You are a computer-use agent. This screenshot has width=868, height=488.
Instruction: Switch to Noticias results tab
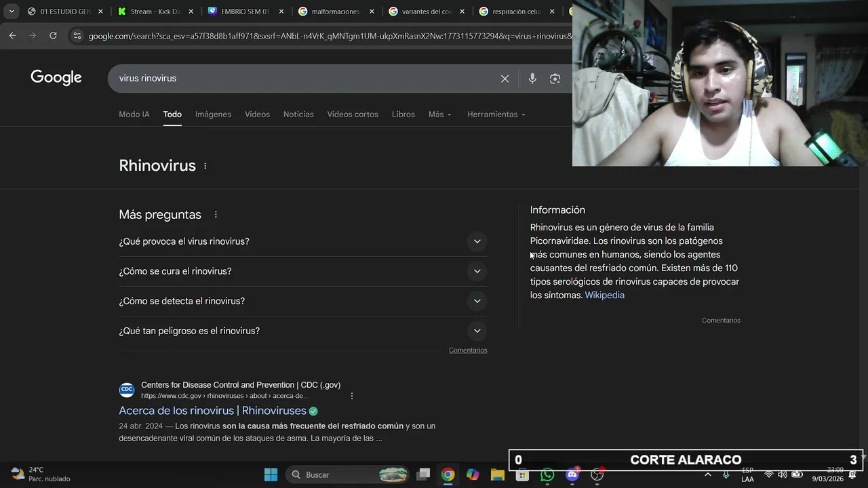coord(298,115)
